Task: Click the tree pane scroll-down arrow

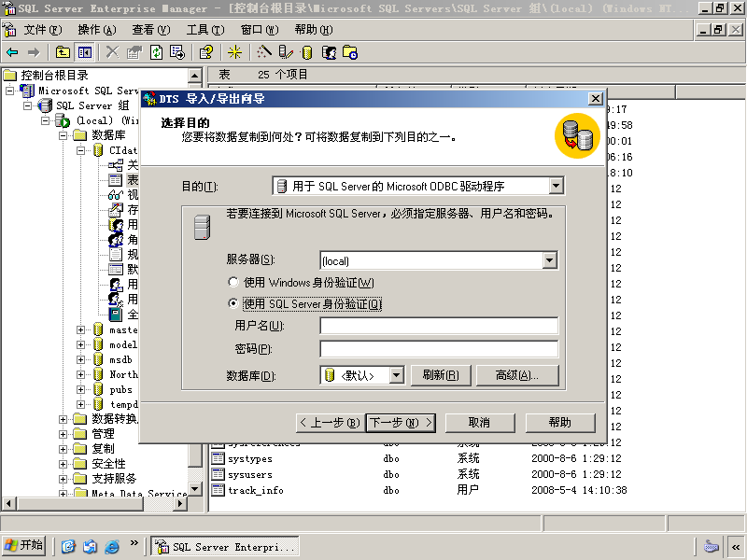Action: coord(195,489)
